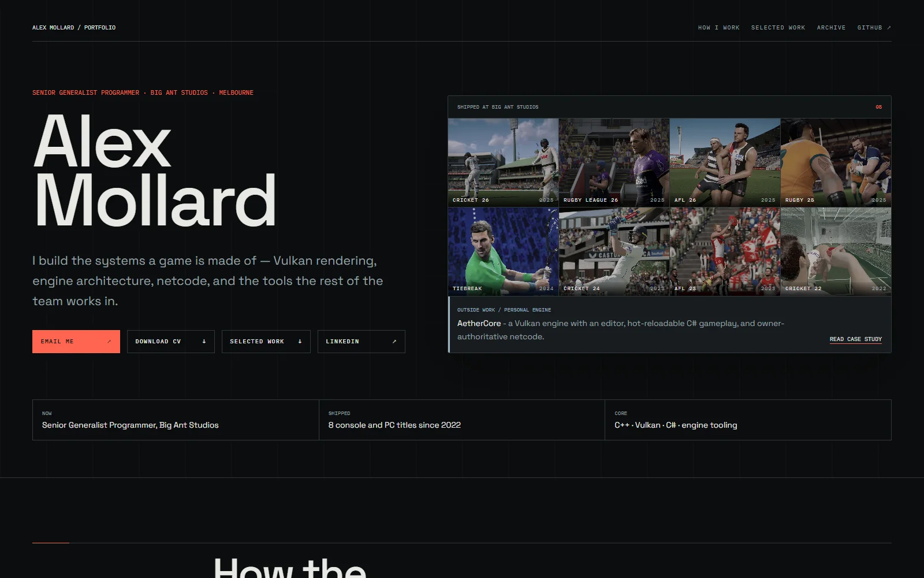
Task: Open the Archive nav link
Action: click(831, 28)
